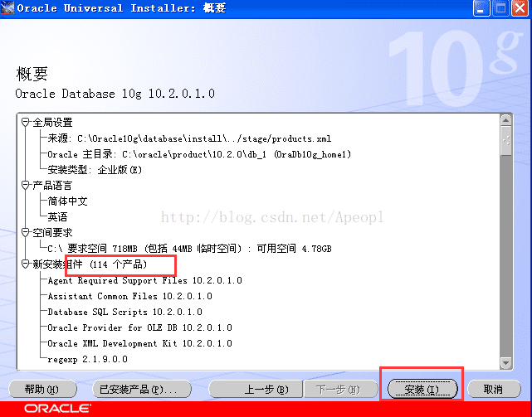The height and width of the screenshot is (417, 532).
Task: Collapse the 产品语言 tree node
Action: [26, 186]
